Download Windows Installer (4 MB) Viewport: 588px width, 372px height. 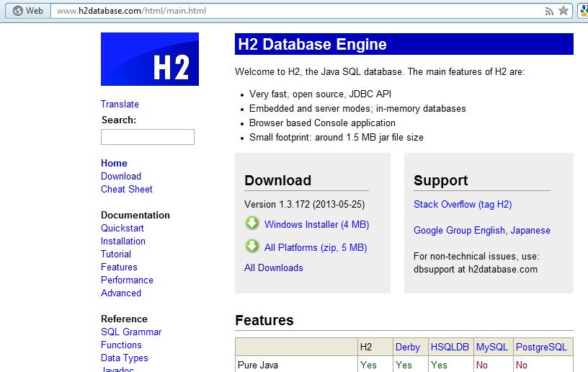(316, 224)
